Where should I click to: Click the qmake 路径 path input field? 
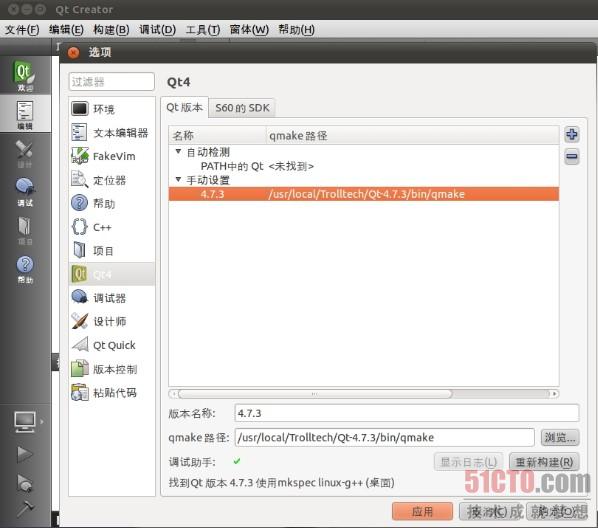pyautogui.click(x=384, y=437)
